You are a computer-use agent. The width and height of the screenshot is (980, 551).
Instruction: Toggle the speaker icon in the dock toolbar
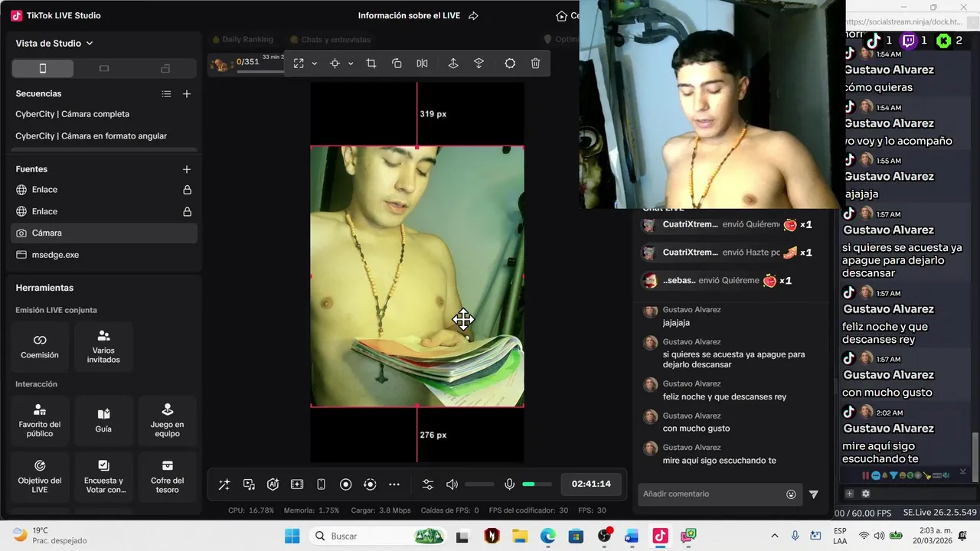pos(946,475)
